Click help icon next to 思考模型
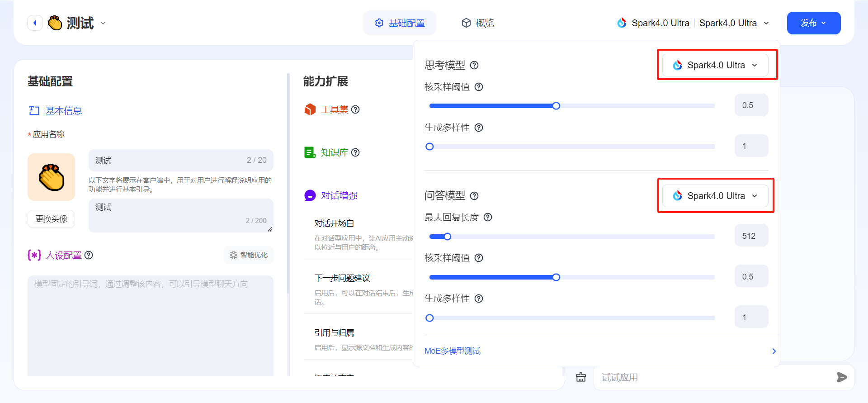This screenshot has width=868, height=403. [x=474, y=65]
